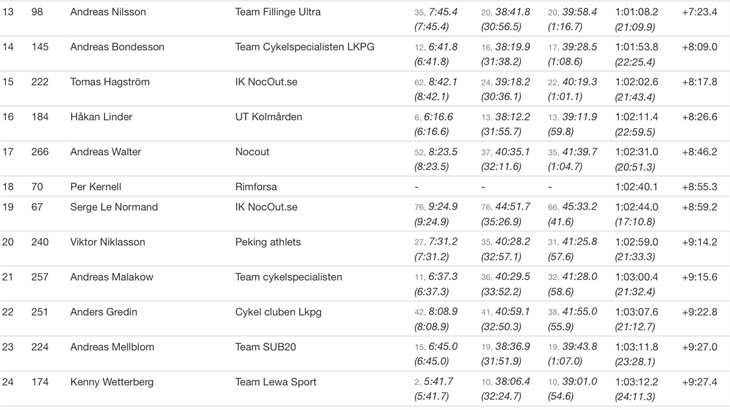Click on Håkan Linder's name

tap(101, 117)
